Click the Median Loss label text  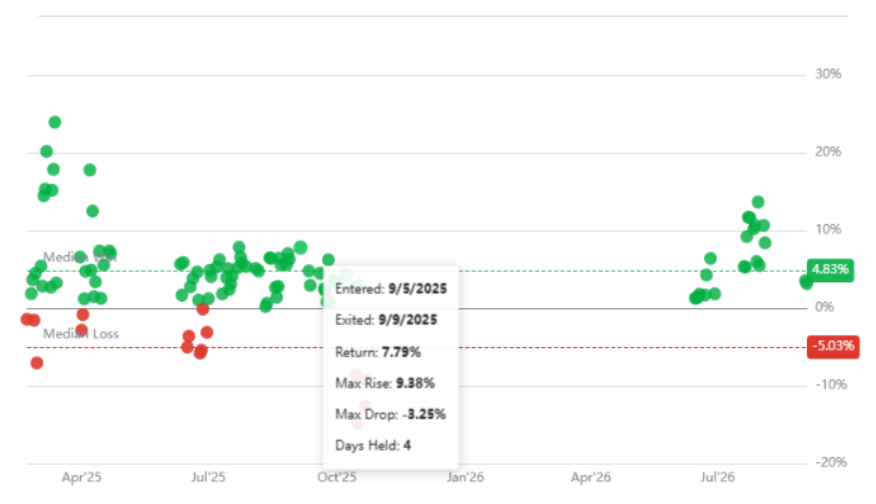pyautogui.click(x=81, y=334)
